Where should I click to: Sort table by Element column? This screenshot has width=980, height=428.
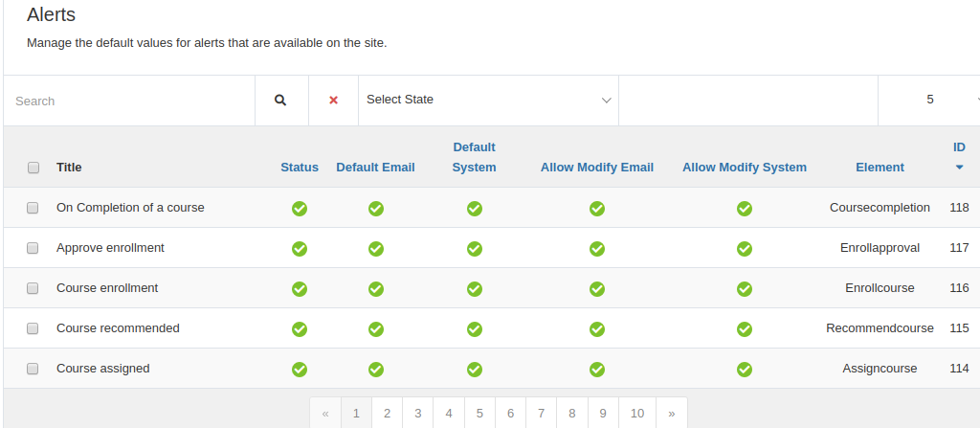pos(880,167)
